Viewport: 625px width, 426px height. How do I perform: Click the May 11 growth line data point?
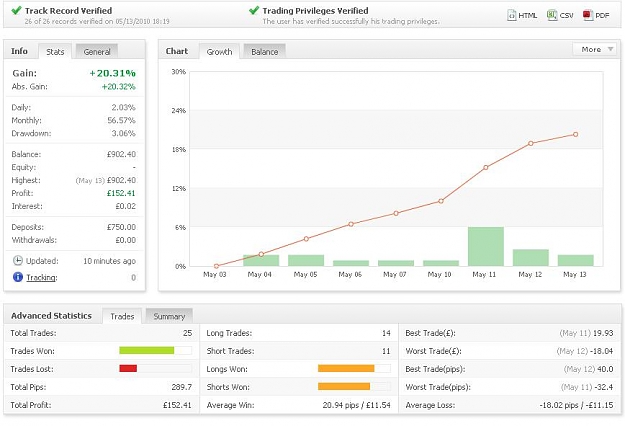pos(485,168)
